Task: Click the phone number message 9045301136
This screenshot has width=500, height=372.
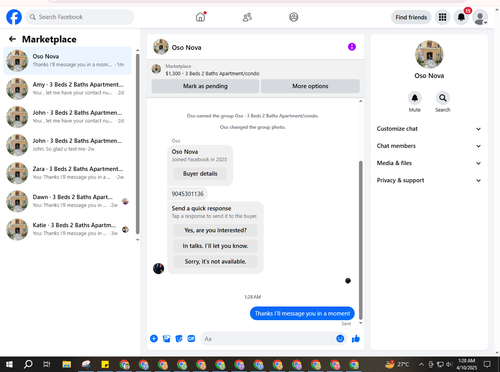Action: click(x=187, y=194)
